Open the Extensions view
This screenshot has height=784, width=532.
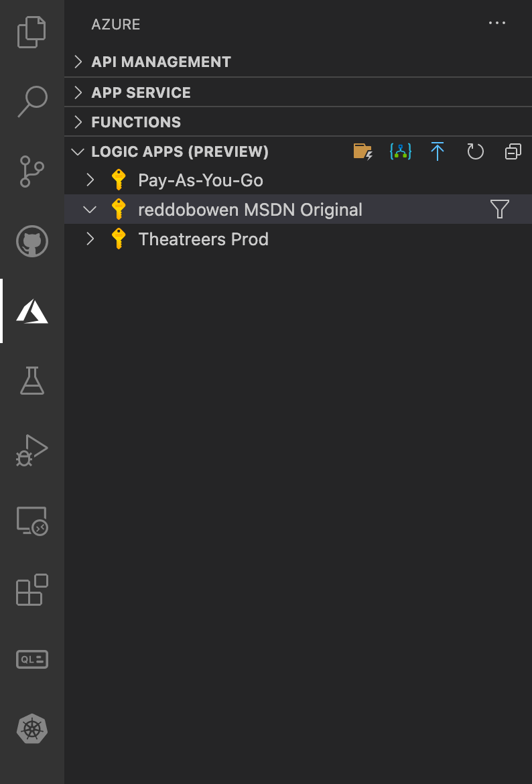(x=31, y=590)
